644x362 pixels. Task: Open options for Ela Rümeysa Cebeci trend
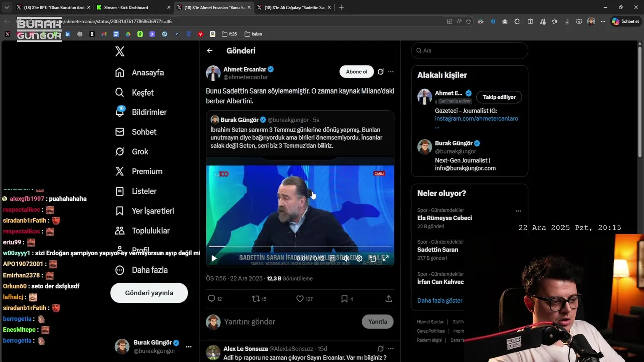(518, 211)
